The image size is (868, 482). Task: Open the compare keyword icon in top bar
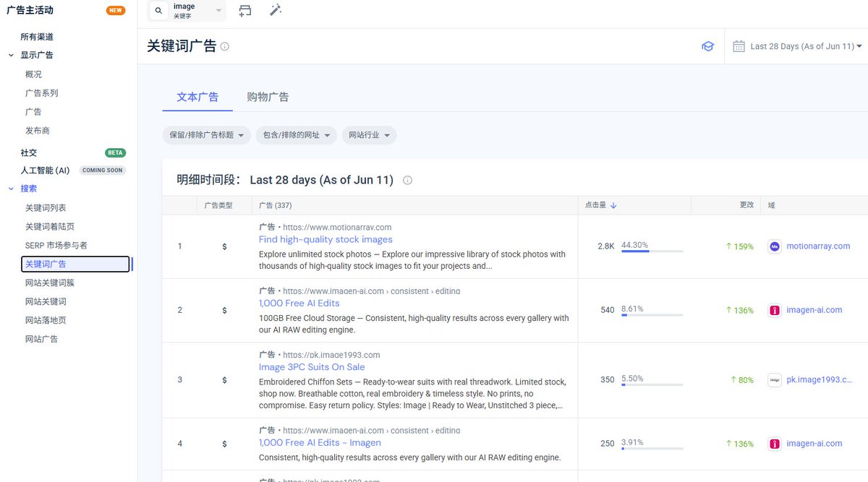[x=245, y=11]
